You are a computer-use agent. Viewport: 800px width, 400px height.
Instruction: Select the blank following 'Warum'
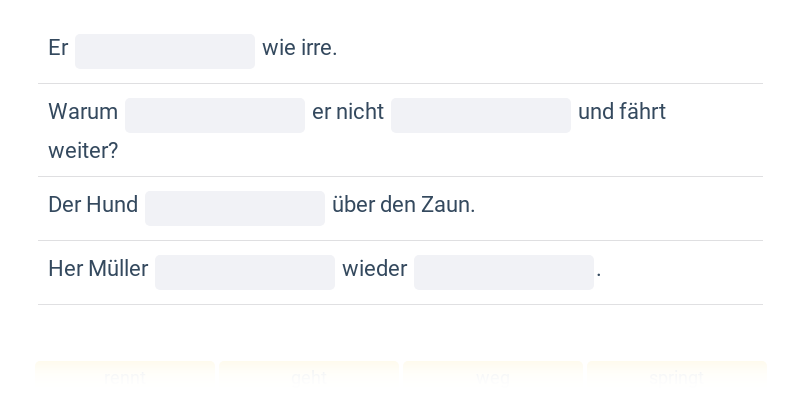coord(215,115)
